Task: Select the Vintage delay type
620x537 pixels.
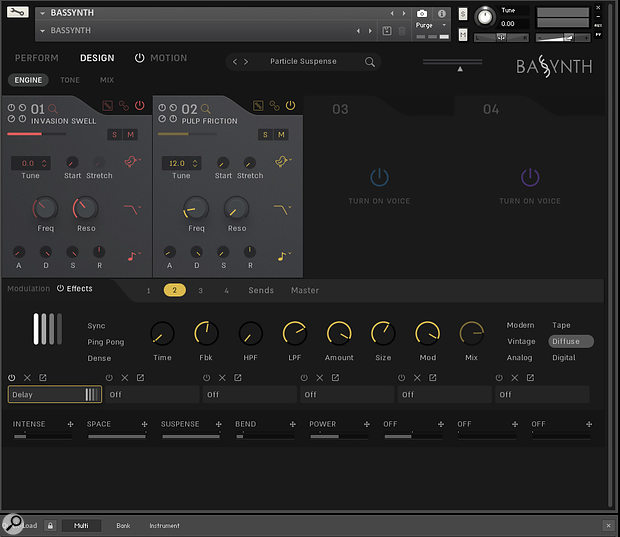Action: click(x=521, y=341)
